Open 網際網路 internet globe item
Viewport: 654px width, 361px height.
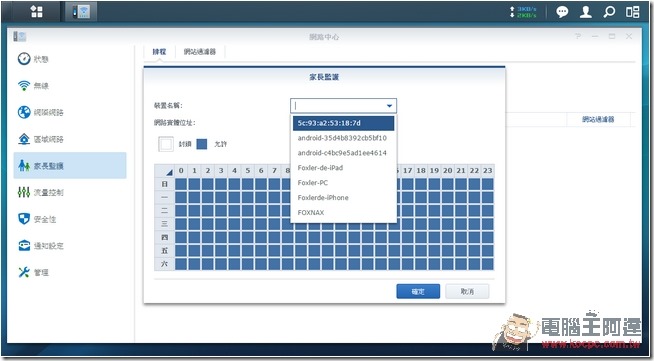(41, 112)
